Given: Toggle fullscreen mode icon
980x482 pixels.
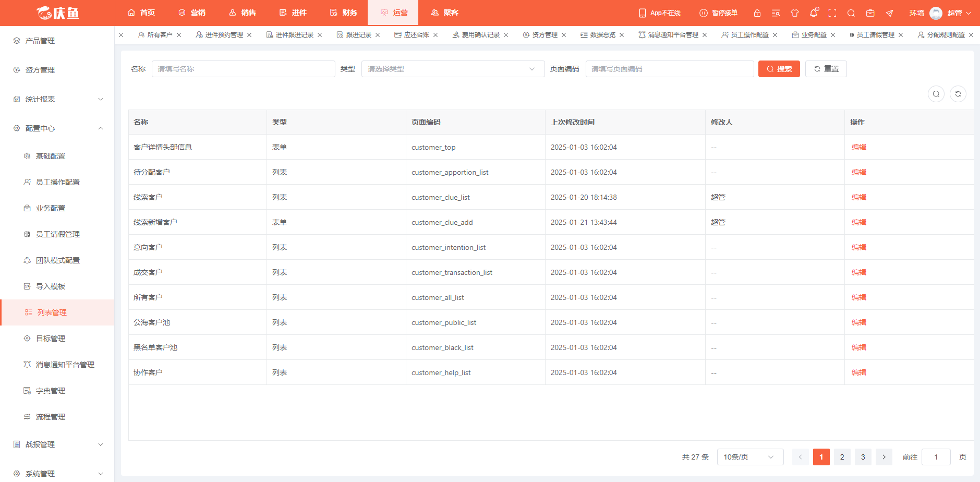Looking at the screenshot, I should pos(832,13).
